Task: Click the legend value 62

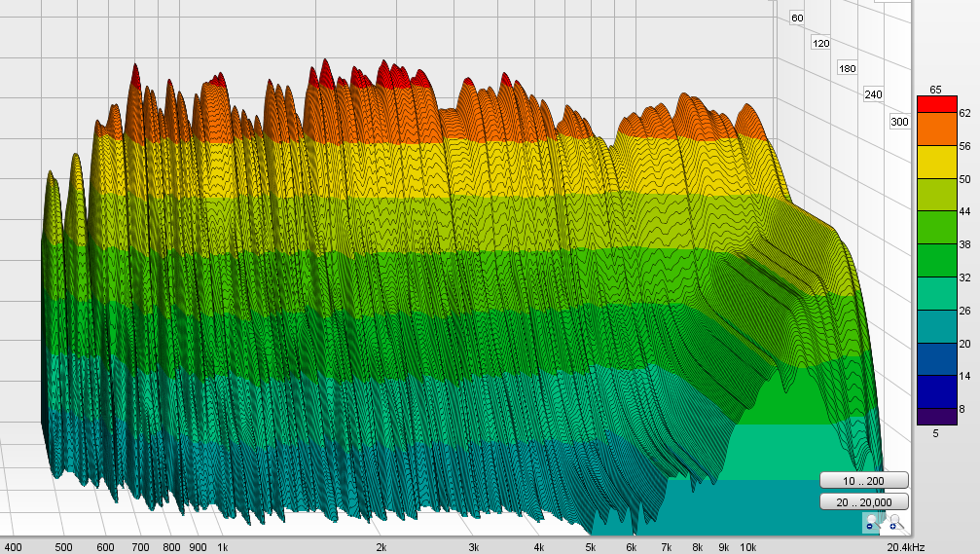Action: pyautogui.click(x=965, y=113)
